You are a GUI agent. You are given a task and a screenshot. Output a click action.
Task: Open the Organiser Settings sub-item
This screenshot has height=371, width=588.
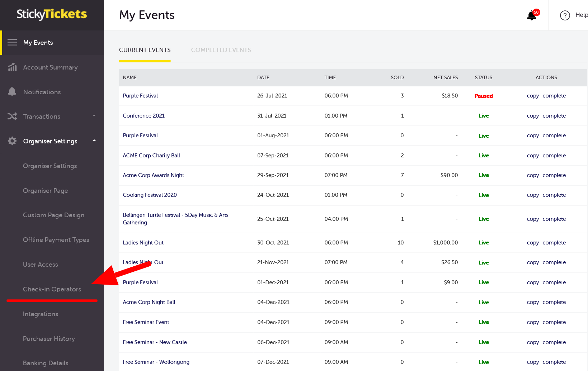(x=50, y=166)
